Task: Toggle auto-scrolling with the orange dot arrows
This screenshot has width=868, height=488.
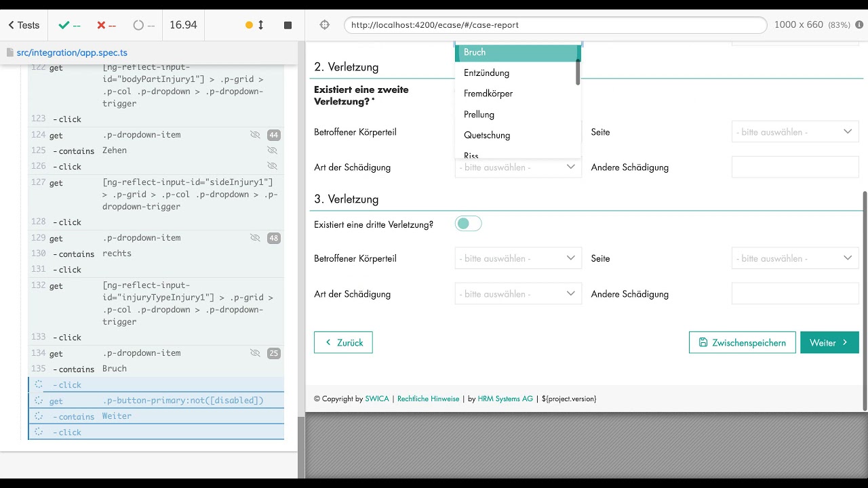Action: tap(254, 25)
